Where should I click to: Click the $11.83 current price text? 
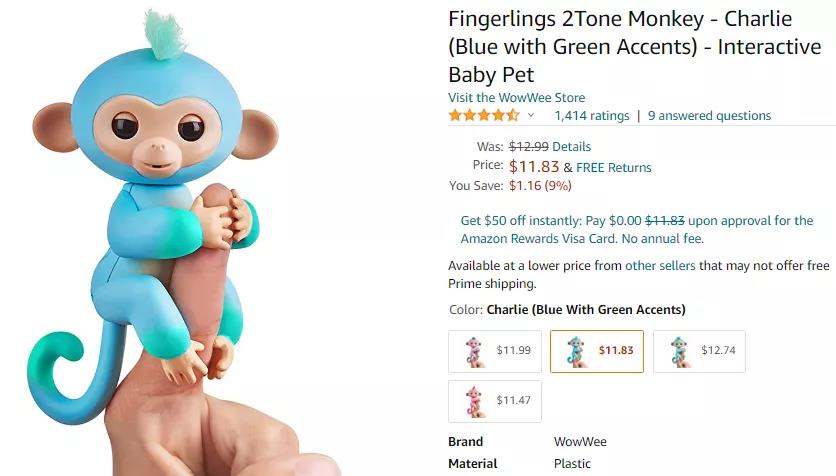(534, 167)
